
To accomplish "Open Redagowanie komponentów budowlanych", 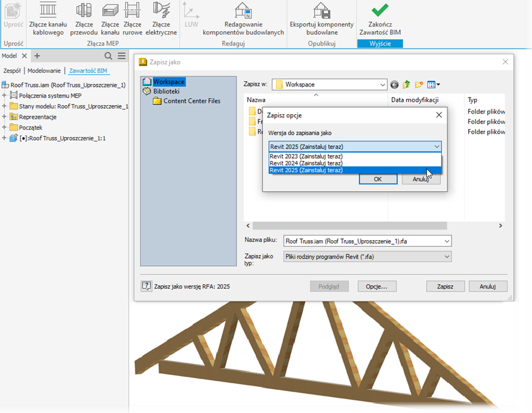I will (x=244, y=19).
